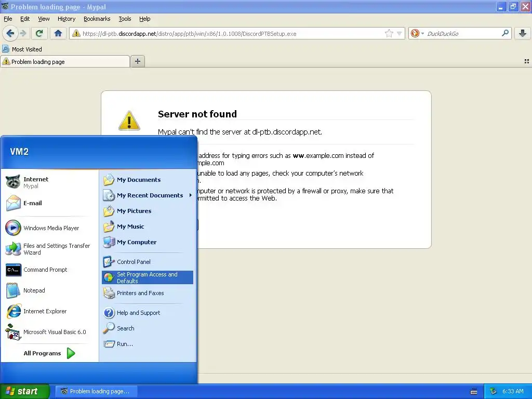
Task: Open My Computer
Action: 148,242
